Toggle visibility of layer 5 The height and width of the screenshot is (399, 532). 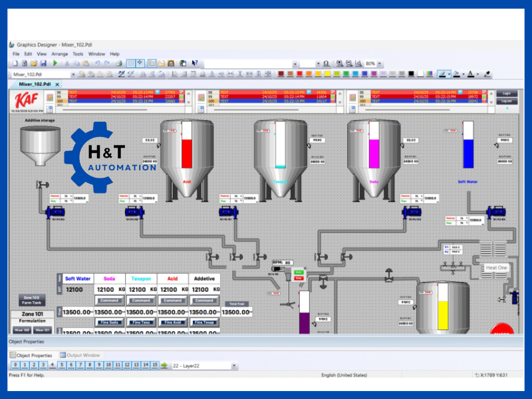(63, 365)
